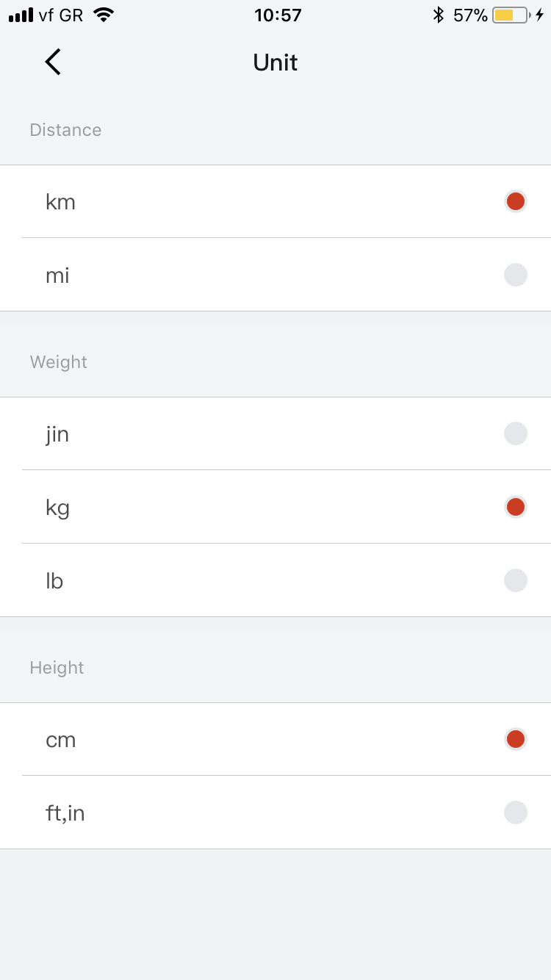The width and height of the screenshot is (551, 980).
Task: Select the ft,in radio button
Action: click(516, 813)
